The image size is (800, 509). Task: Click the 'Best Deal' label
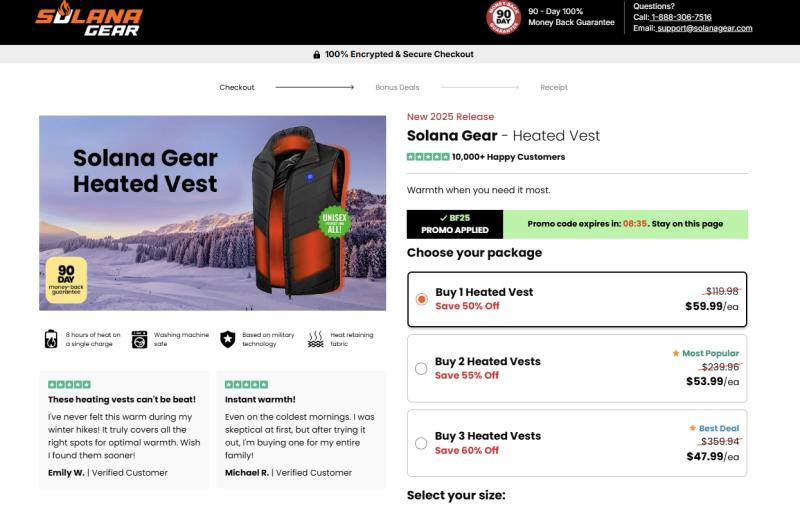point(719,428)
